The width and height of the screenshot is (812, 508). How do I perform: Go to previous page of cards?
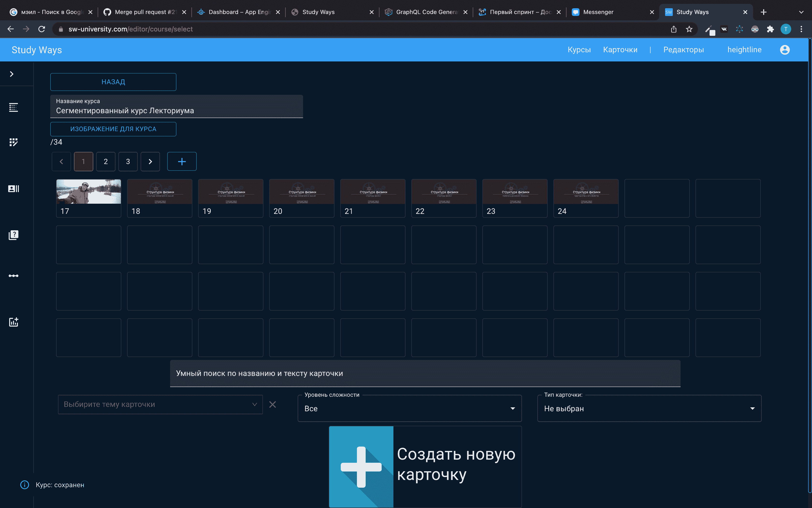coord(61,162)
